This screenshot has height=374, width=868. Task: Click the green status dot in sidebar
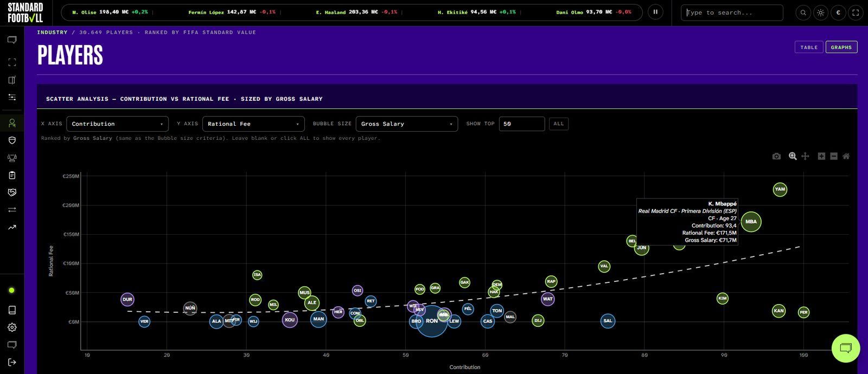(11, 291)
